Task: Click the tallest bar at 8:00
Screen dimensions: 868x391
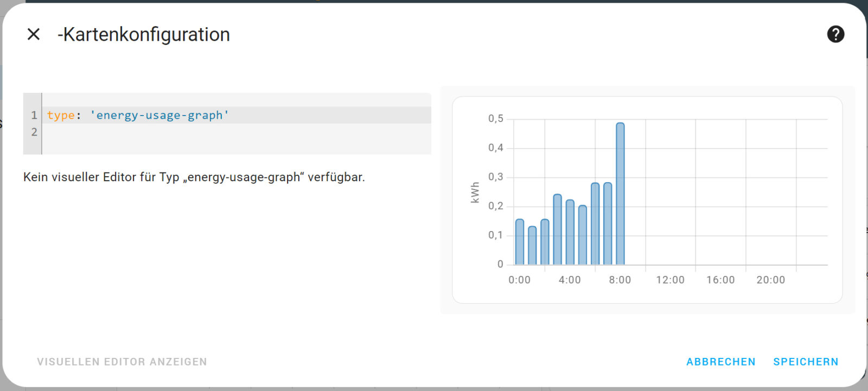Action: (x=620, y=195)
